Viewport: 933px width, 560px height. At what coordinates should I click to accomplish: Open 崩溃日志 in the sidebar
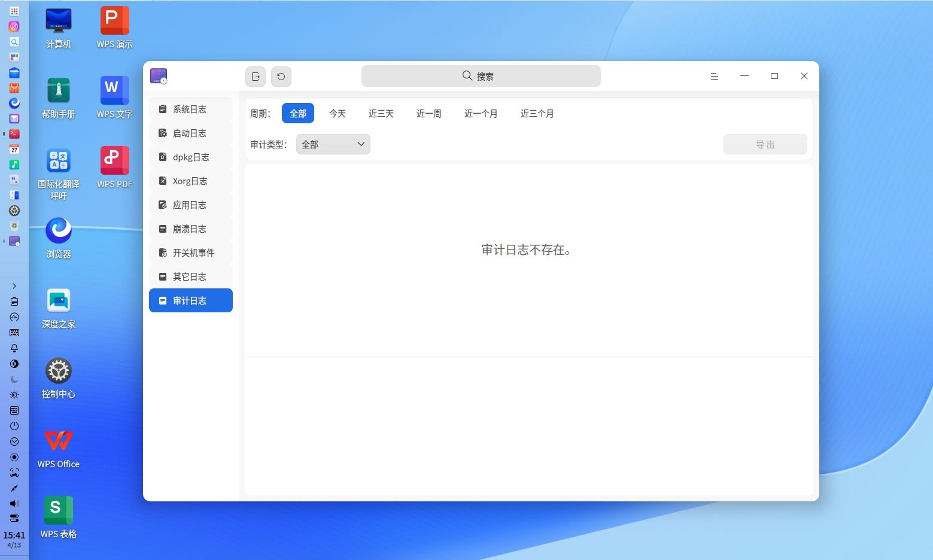pos(191,229)
